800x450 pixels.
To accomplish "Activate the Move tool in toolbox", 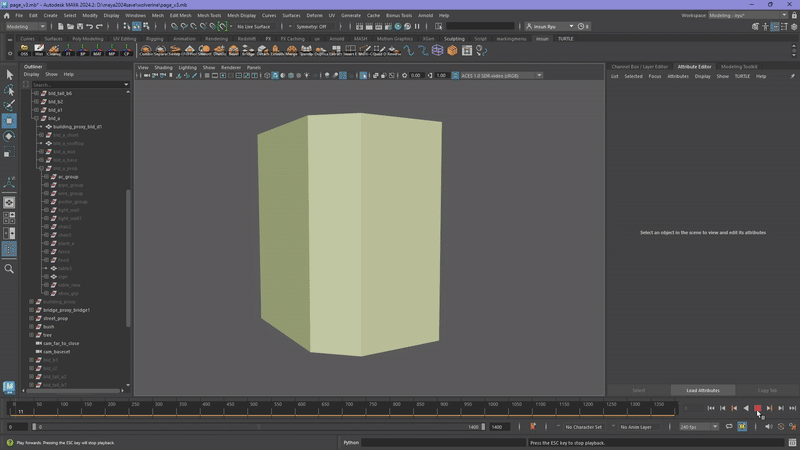I will coord(9,121).
